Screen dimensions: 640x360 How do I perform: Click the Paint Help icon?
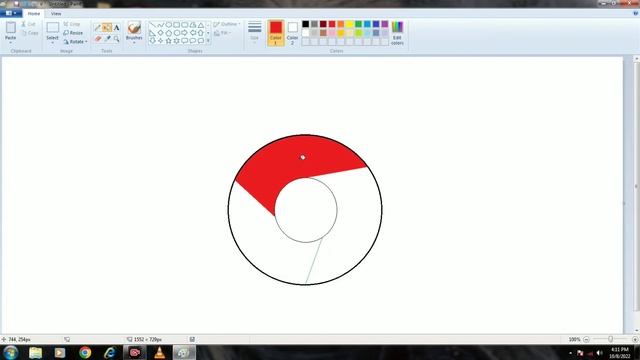click(x=636, y=13)
